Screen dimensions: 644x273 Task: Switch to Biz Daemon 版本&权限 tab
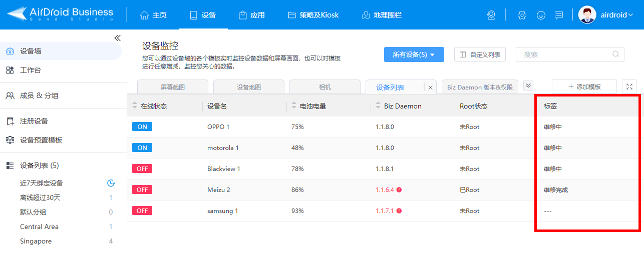tap(480, 87)
